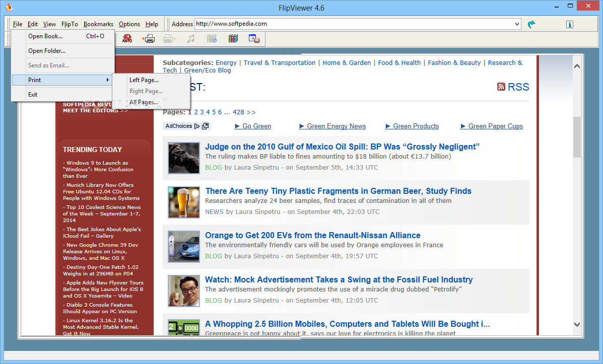
Task: Open the Help menu
Action: pos(152,24)
